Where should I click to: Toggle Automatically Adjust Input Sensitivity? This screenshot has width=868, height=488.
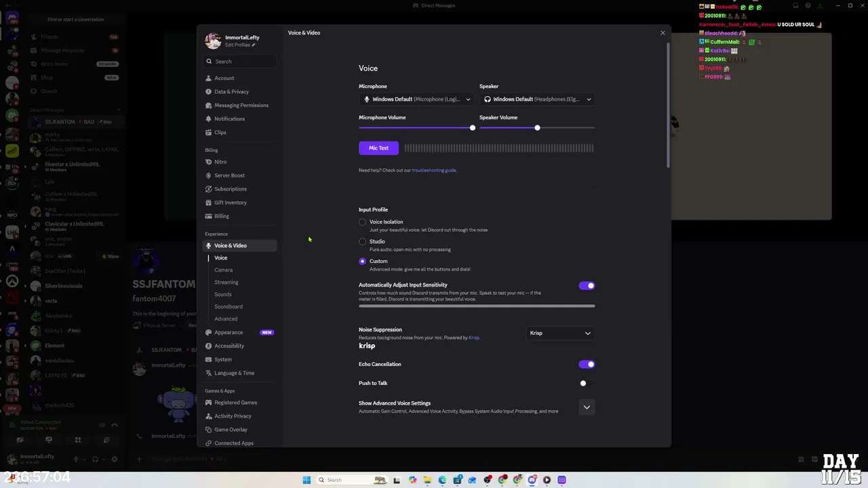click(x=587, y=285)
